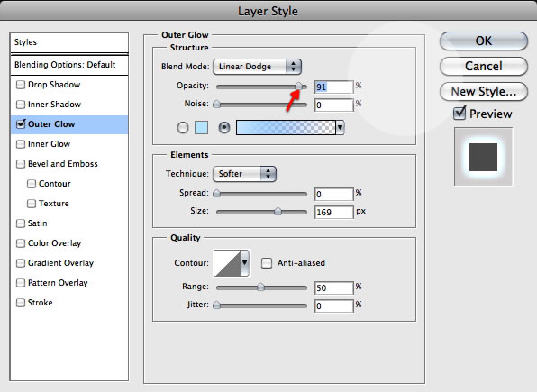Select the solid color radio button
The width and height of the screenshot is (537, 392).
(x=183, y=128)
